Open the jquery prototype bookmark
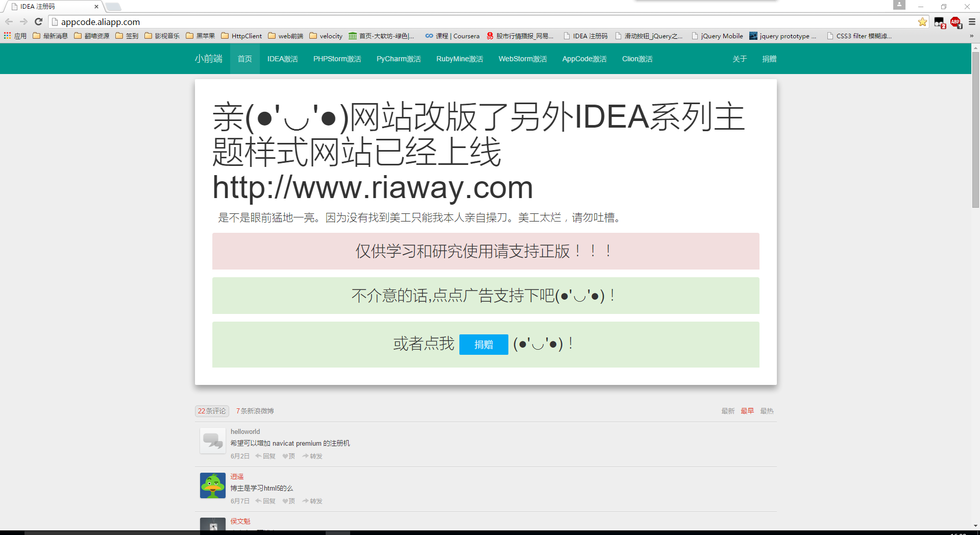Image resolution: width=980 pixels, height=535 pixels. pyautogui.click(x=783, y=36)
